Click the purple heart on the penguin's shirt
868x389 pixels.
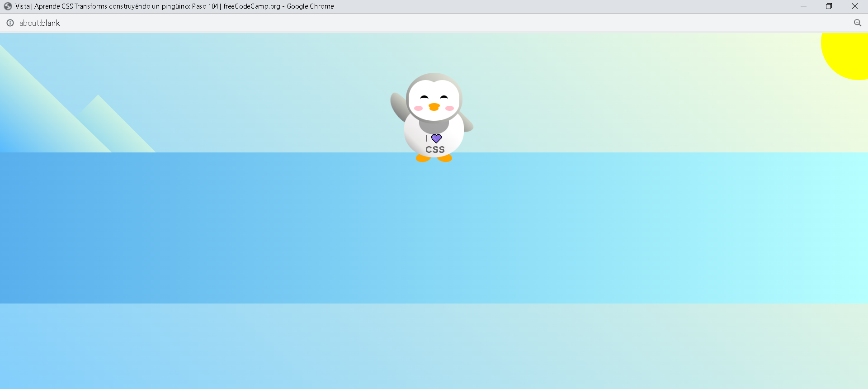click(x=436, y=138)
